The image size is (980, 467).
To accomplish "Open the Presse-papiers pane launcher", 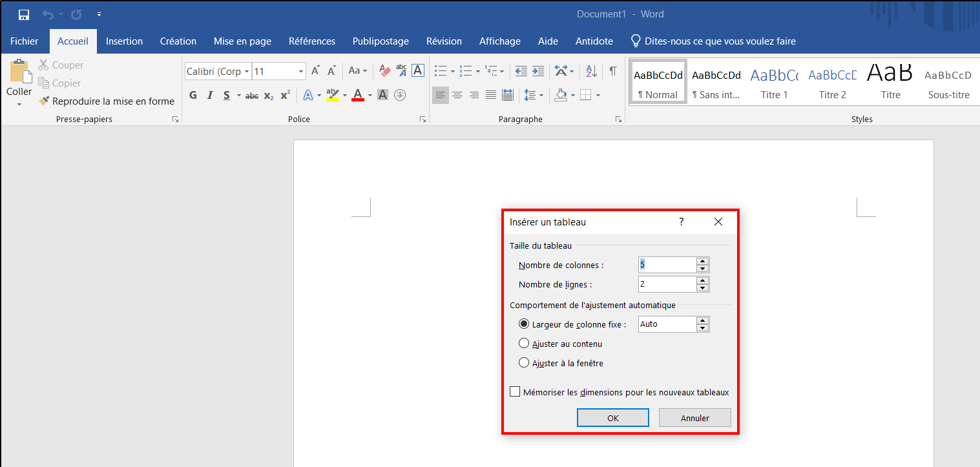I will [175, 119].
